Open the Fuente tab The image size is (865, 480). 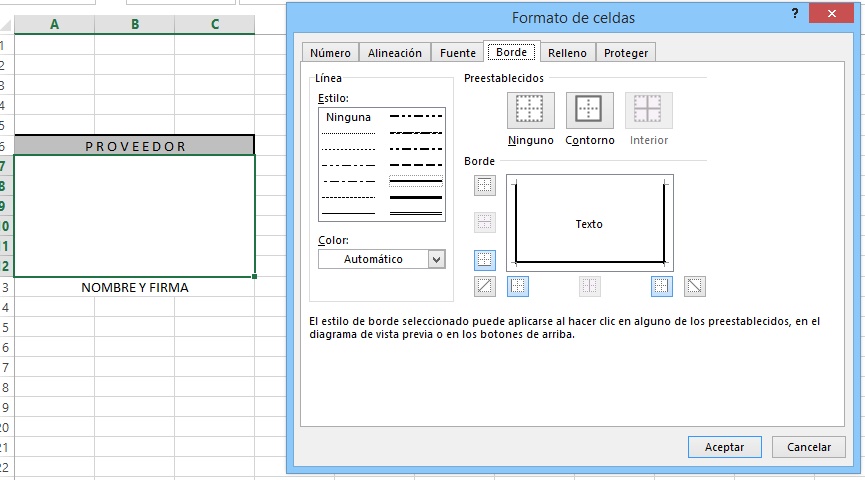pos(457,53)
